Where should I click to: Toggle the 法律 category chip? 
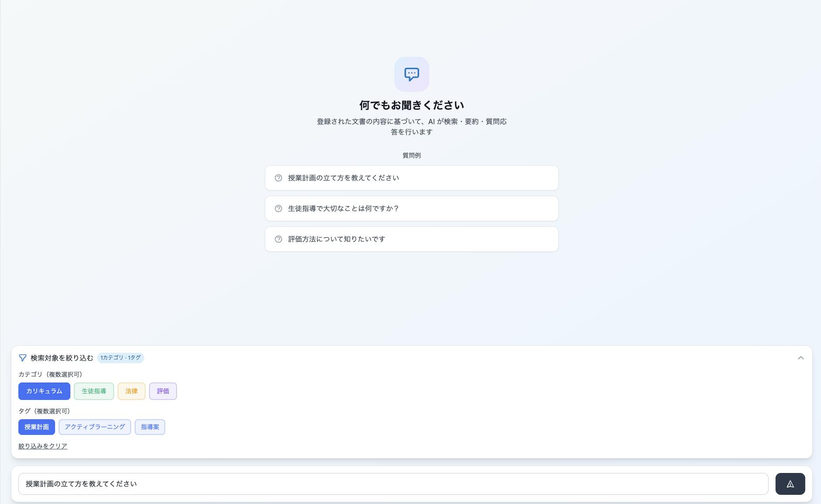[x=131, y=391]
